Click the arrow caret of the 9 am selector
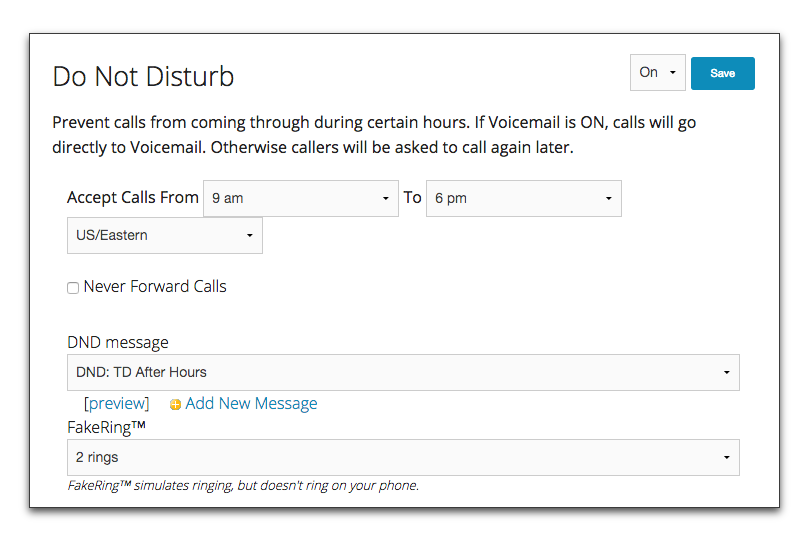Screen dimensions: 809x540 coord(385,199)
